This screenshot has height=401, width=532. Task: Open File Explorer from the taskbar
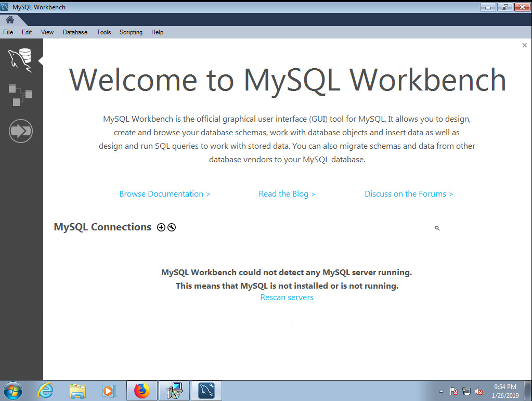click(x=77, y=391)
